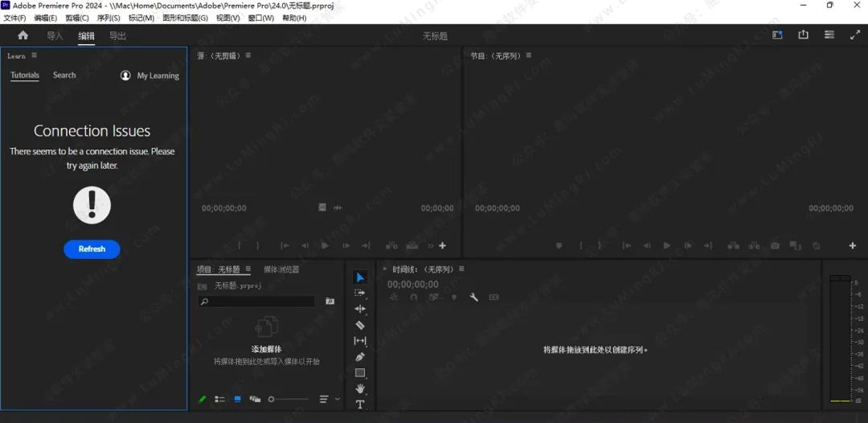This screenshot has height=423, width=868.
Task: Open Program monitor Button Editor plus
Action: point(853,245)
